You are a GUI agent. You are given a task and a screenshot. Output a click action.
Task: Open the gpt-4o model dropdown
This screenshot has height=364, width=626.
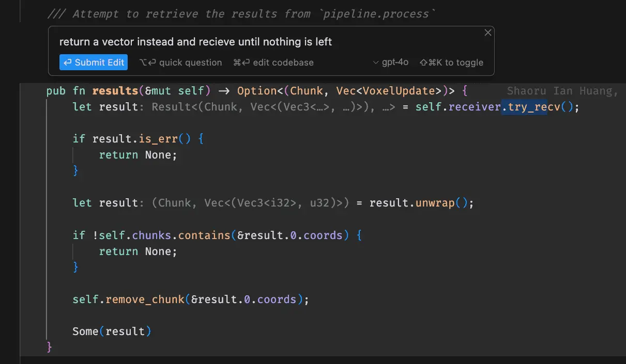coord(391,62)
